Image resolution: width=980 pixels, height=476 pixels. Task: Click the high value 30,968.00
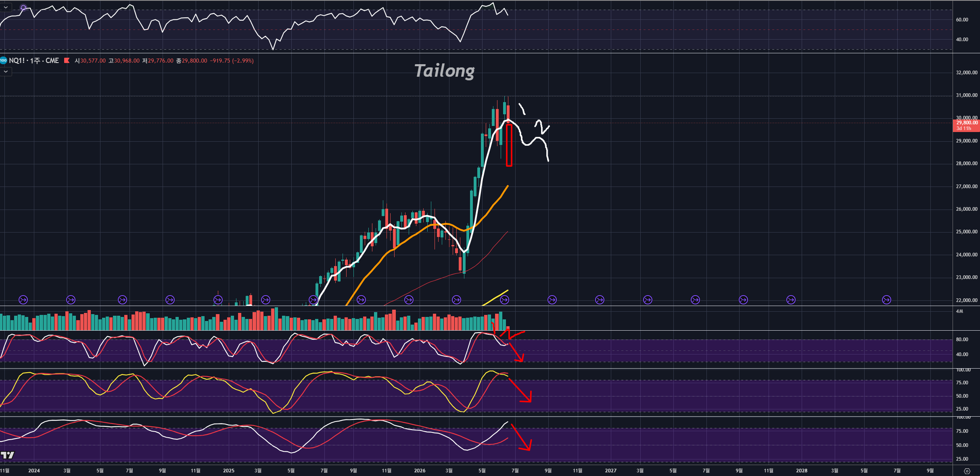[x=127, y=61]
